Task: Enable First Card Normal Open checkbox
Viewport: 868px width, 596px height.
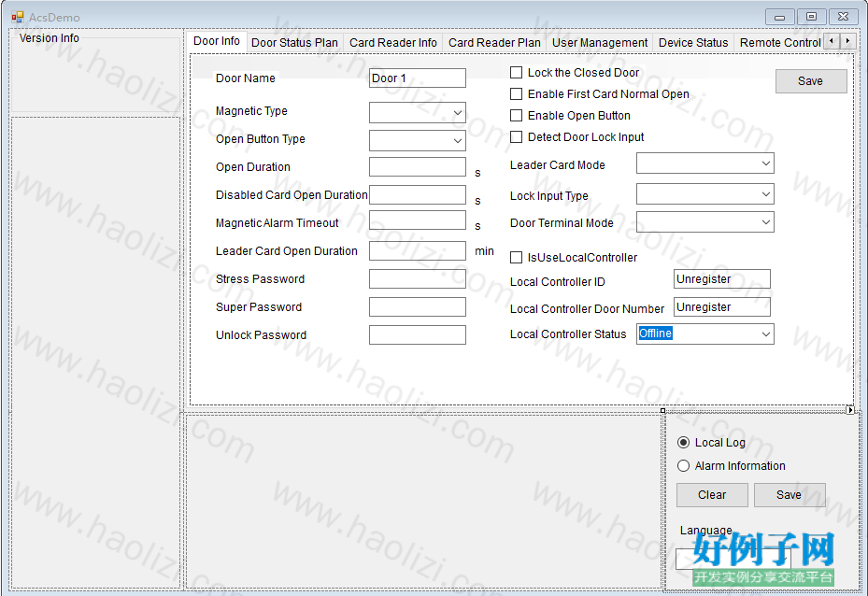Action: point(516,94)
